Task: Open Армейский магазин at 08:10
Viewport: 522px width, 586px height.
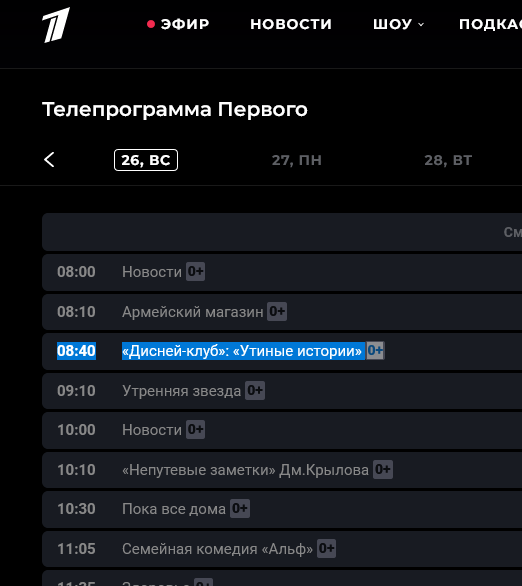Action: [282, 312]
